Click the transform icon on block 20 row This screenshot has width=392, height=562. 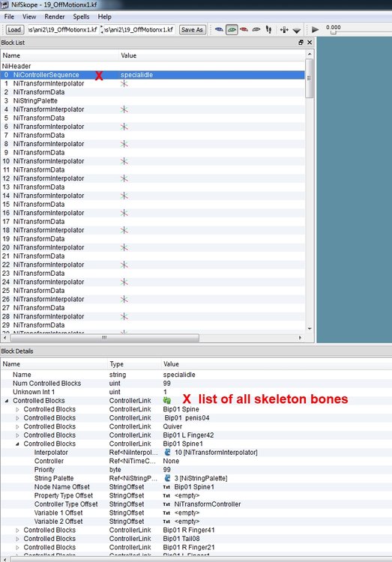(124, 247)
